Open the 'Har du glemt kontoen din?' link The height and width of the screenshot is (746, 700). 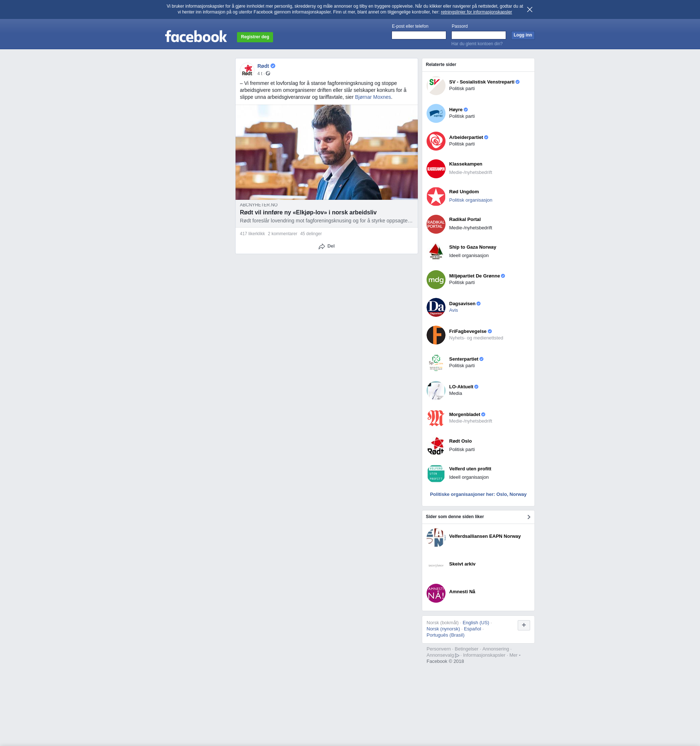(477, 44)
